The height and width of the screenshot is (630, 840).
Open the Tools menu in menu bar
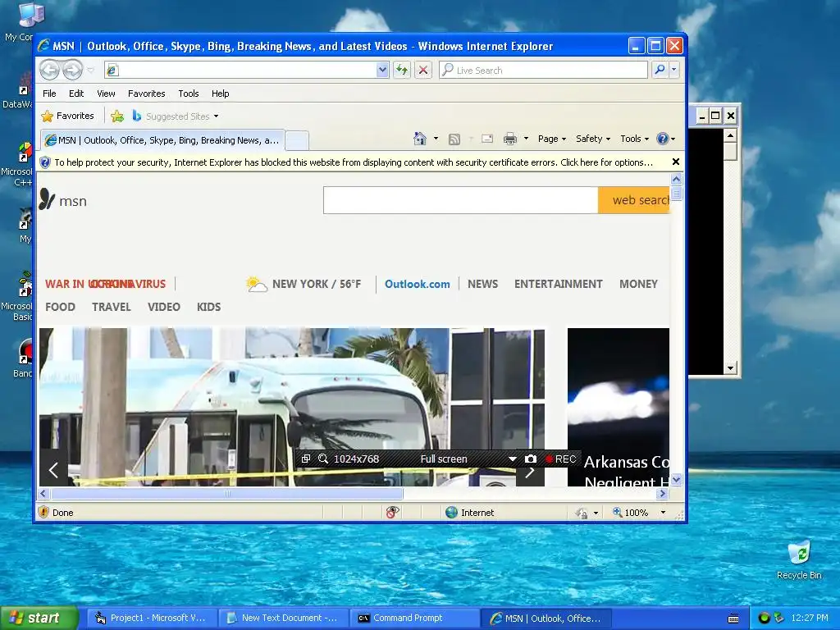coord(189,94)
